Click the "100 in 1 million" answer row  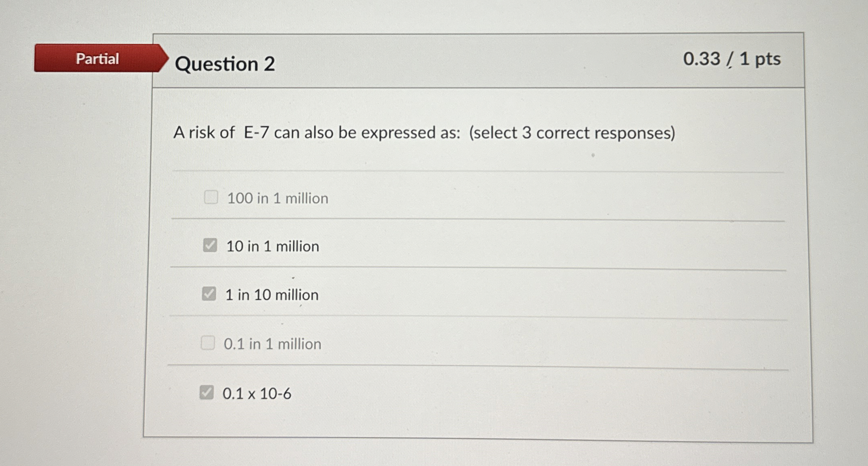pos(277,198)
